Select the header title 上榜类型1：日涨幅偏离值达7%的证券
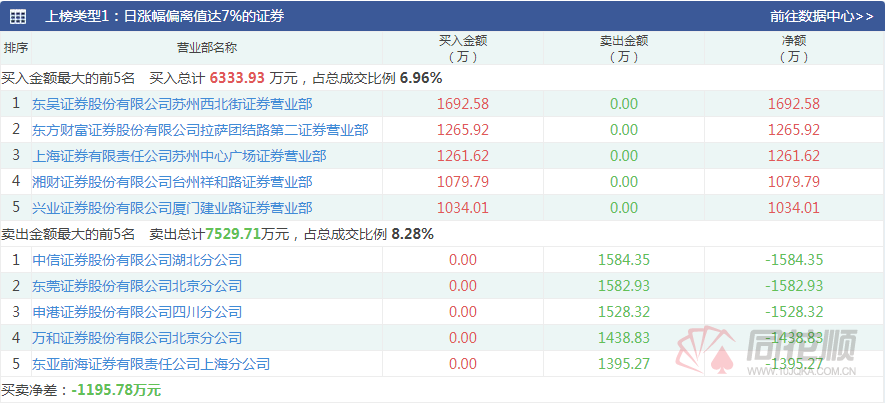 click(164, 16)
